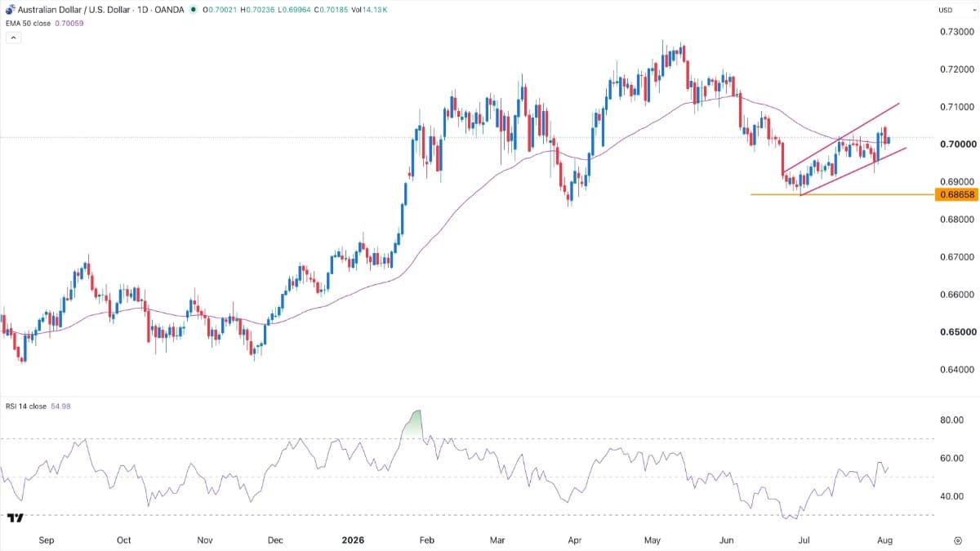Click the Aug label on time axis

click(886, 540)
